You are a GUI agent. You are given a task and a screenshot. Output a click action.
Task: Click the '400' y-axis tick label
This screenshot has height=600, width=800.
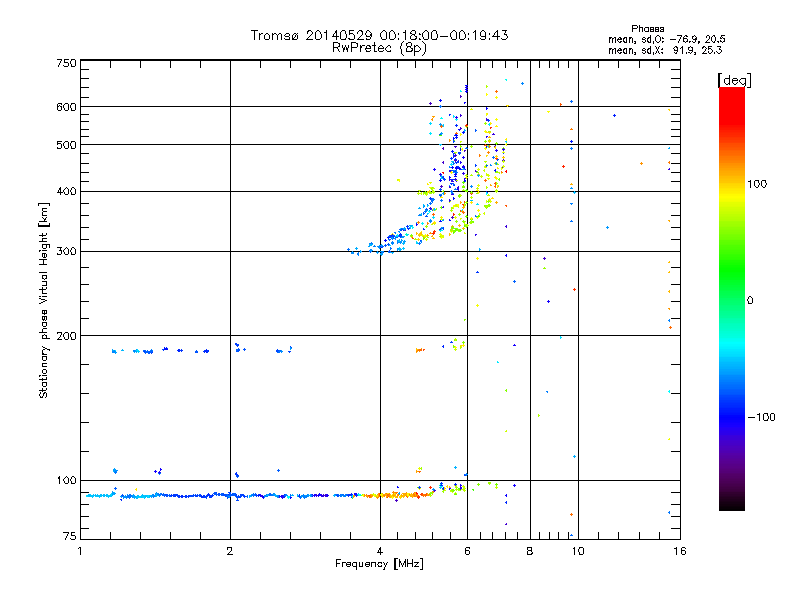66,192
